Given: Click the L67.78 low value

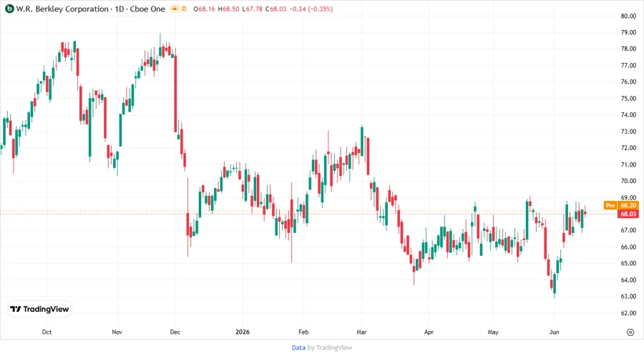Looking at the screenshot, I should pyautogui.click(x=252, y=9).
